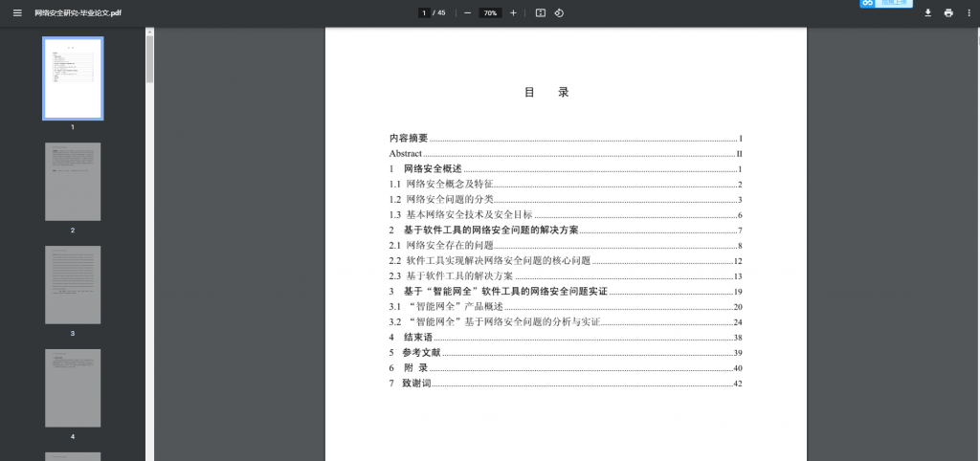Viewport: 980px width, 461px height.
Task: Click the page label '4' under fourth thumbnail
Action: pos(73,437)
